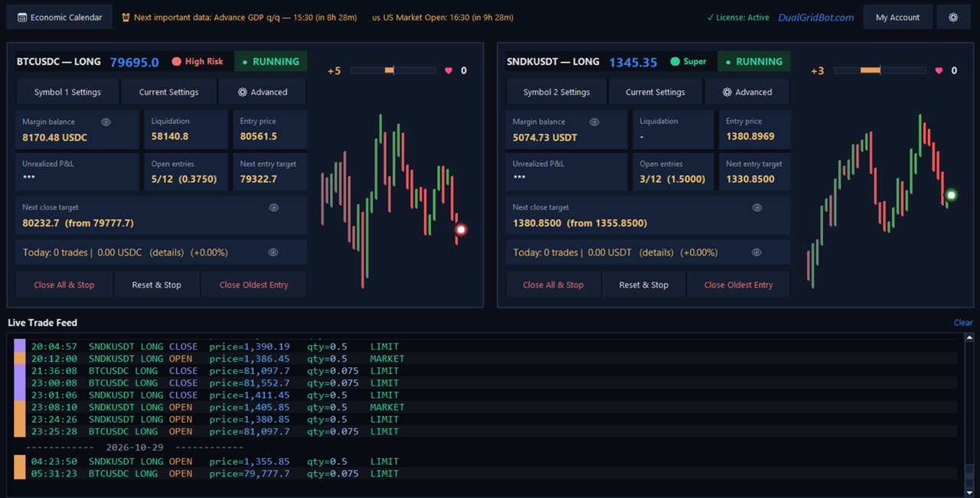
Task: Click the SNDKUSDT RUNNING status toggle
Action: [x=754, y=61]
